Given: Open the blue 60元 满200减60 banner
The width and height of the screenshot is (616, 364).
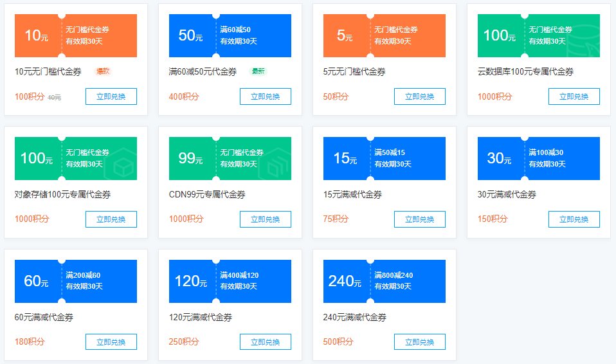Looking at the screenshot, I should coord(76,281).
